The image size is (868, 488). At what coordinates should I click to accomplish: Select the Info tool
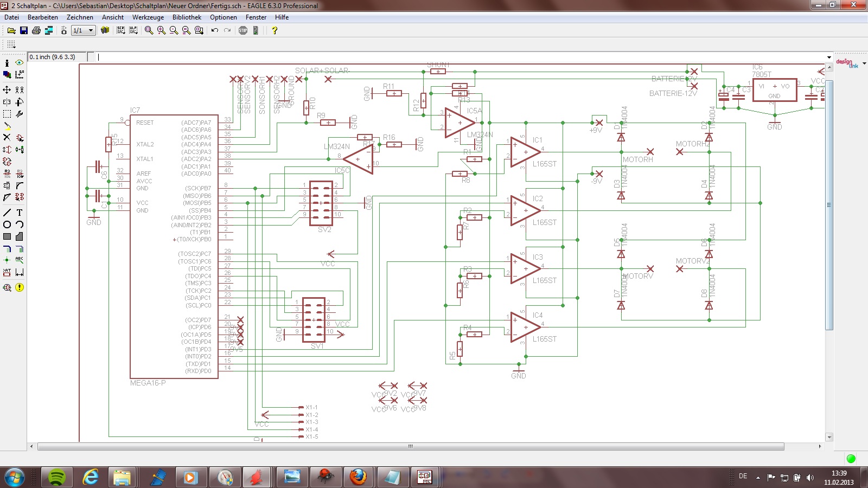pos(7,63)
